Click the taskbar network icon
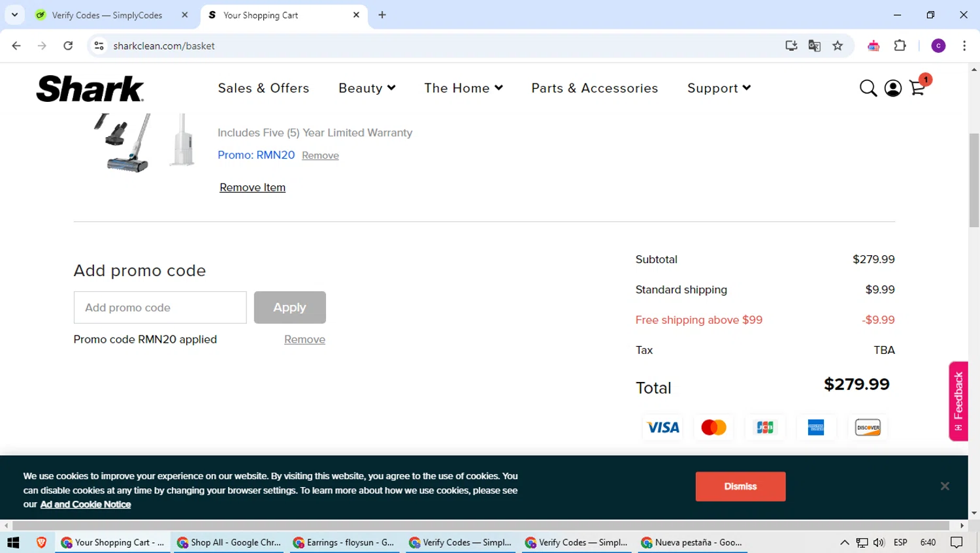 (862, 543)
